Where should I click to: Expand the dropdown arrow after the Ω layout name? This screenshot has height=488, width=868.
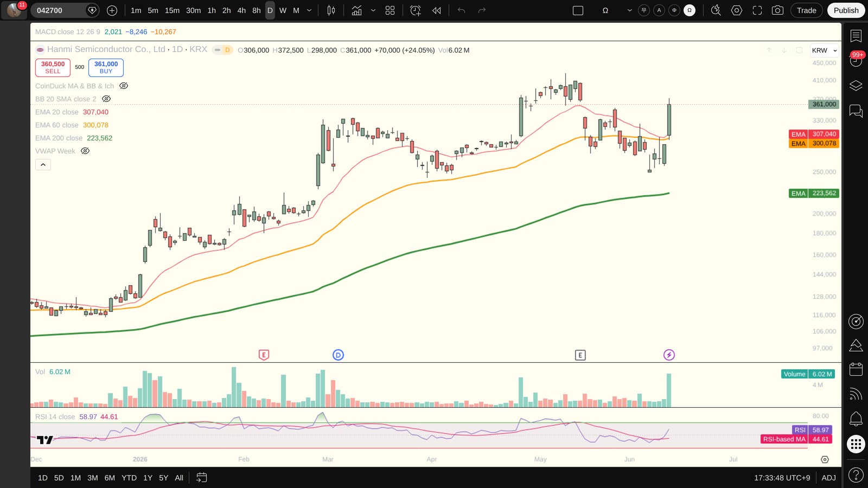[x=629, y=10]
